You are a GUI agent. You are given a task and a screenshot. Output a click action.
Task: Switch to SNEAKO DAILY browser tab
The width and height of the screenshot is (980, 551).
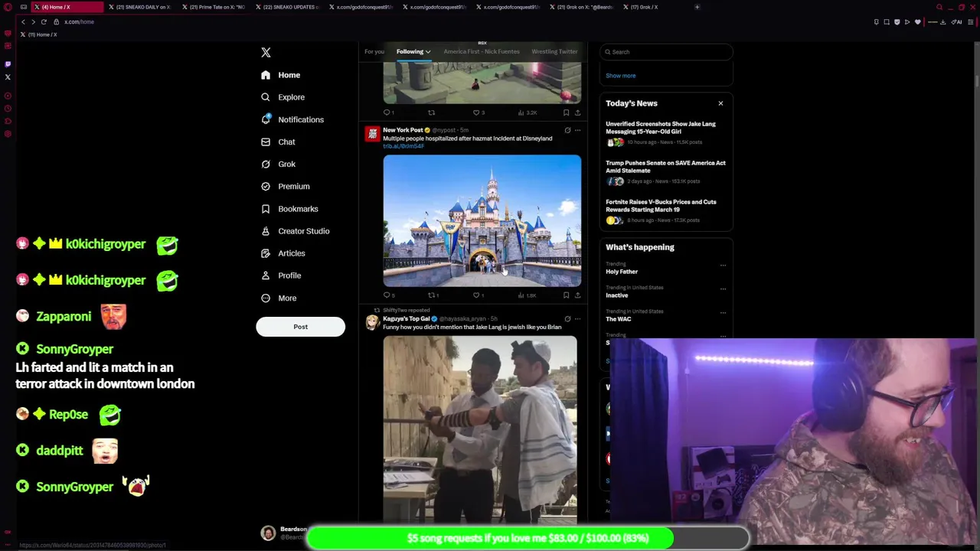click(139, 7)
